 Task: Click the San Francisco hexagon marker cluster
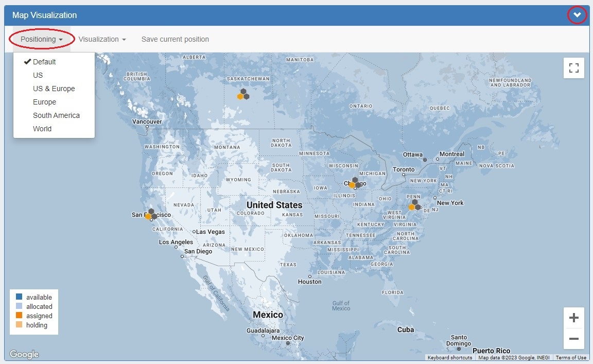pos(151,214)
